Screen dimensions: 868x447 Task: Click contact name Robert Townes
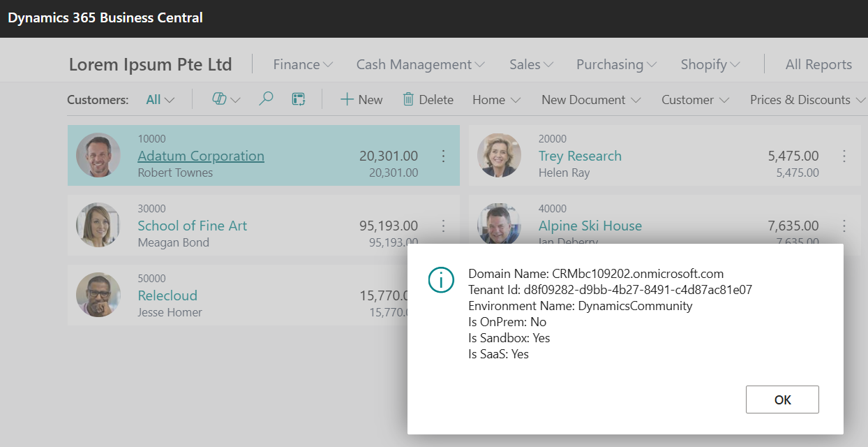(175, 173)
